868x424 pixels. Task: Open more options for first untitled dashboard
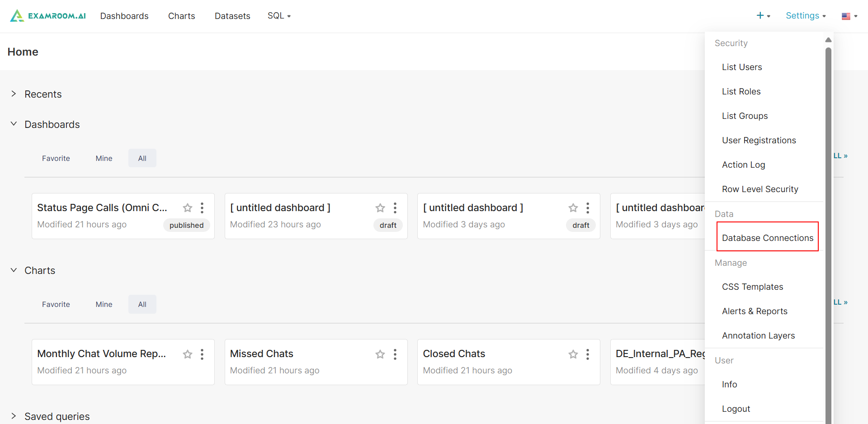pyautogui.click(x=395, y=208)
